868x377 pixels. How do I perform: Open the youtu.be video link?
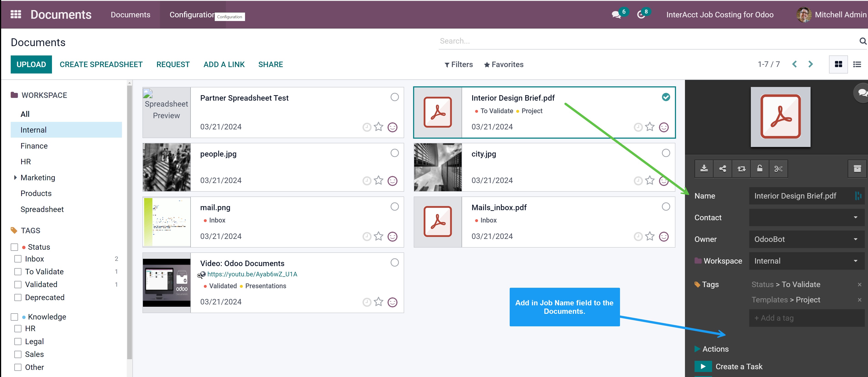click(x=252, y=274)
